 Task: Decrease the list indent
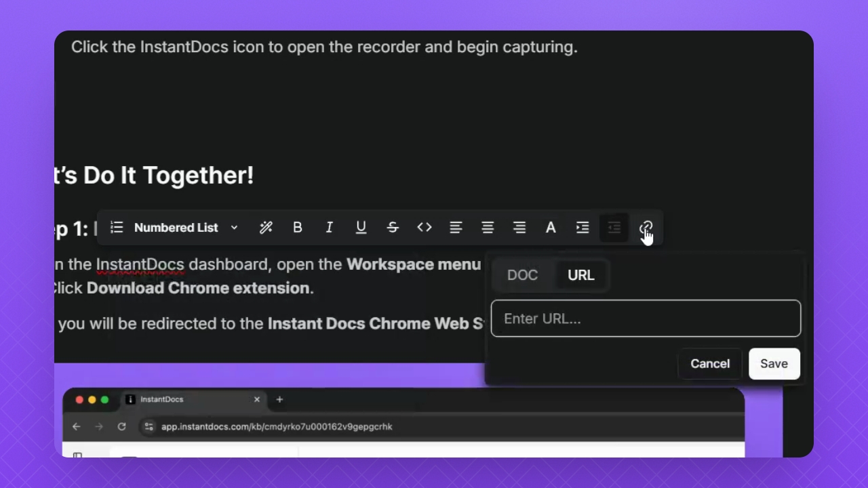(614, 228)
